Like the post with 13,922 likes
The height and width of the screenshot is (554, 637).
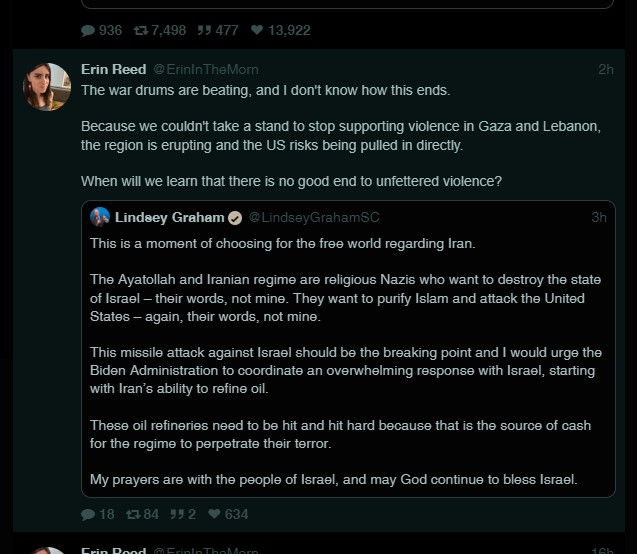[257, 31]
